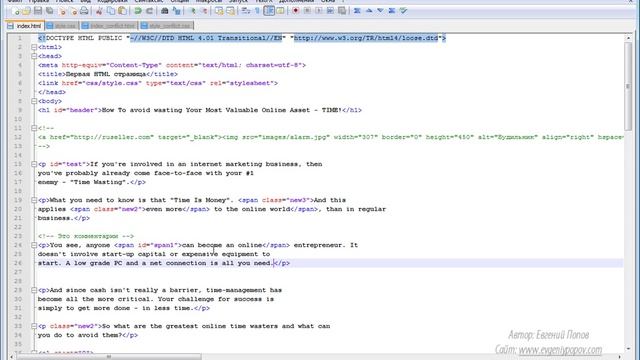Fold the "And since cash" paragraph on line 29
The width and height of the screenshot is (640, 360).
click(x=34, y=290)
